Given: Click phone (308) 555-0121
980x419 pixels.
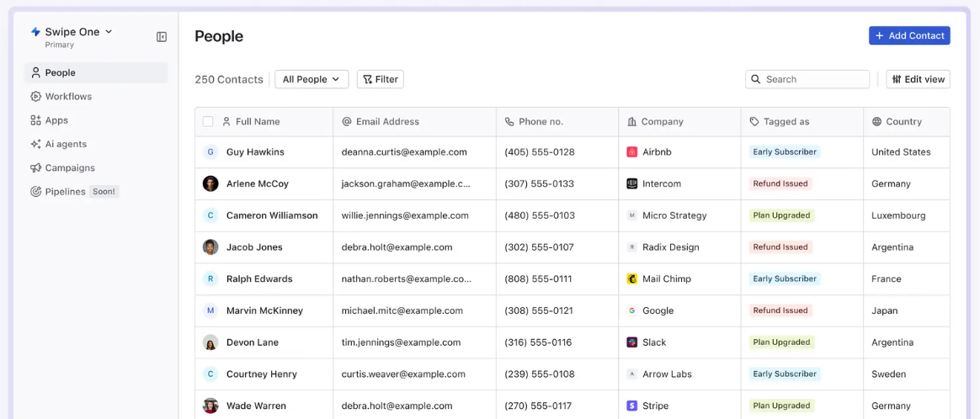Looking at the screenshot, I should [539, 310].
